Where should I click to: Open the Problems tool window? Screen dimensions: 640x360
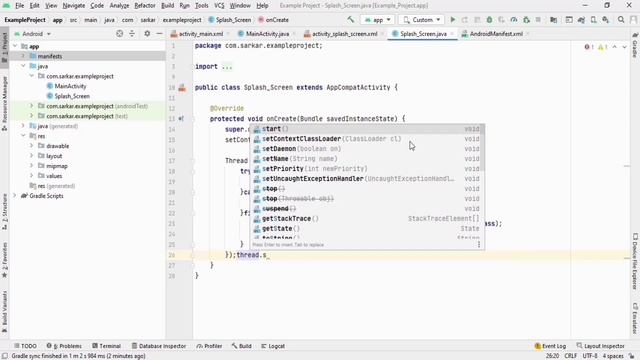click(x=64, y=346)
